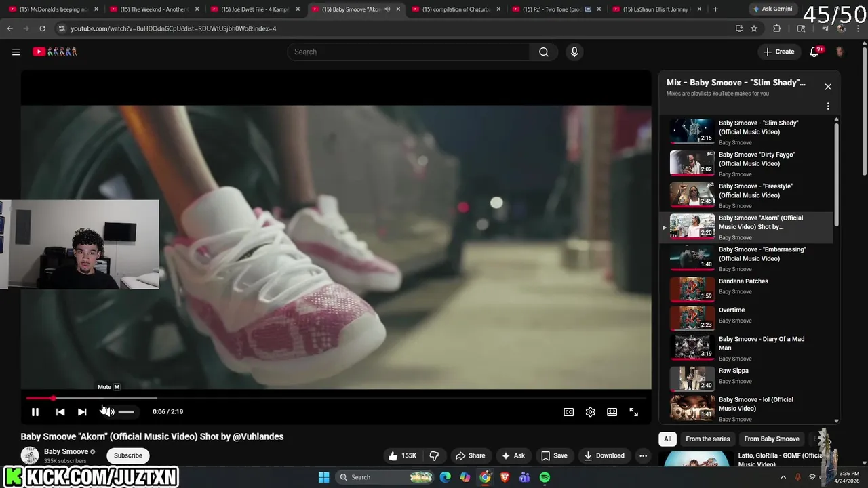Open the YouTube guide hamburger menu

tap(16, 52)
